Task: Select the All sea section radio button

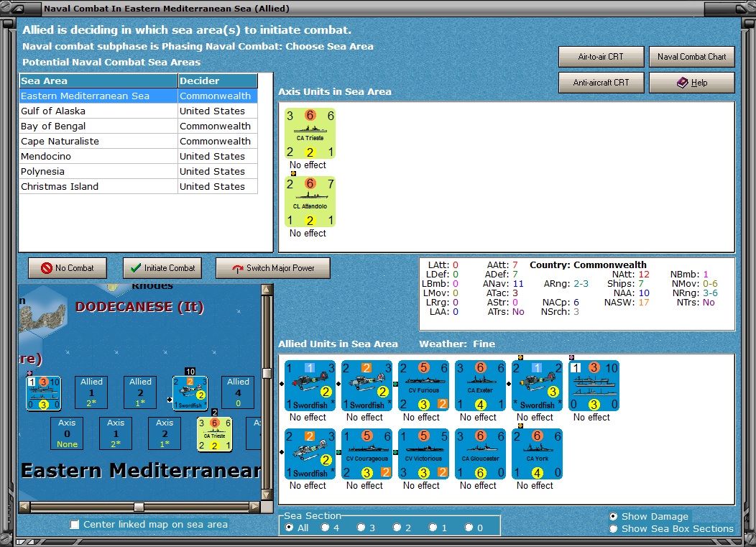Action: [x=290, y=528]
